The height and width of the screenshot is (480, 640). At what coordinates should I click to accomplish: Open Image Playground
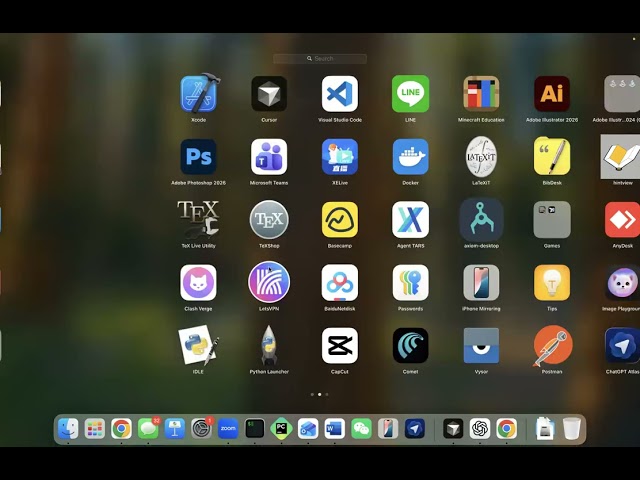pyautogui.click(x=622, y=282)
